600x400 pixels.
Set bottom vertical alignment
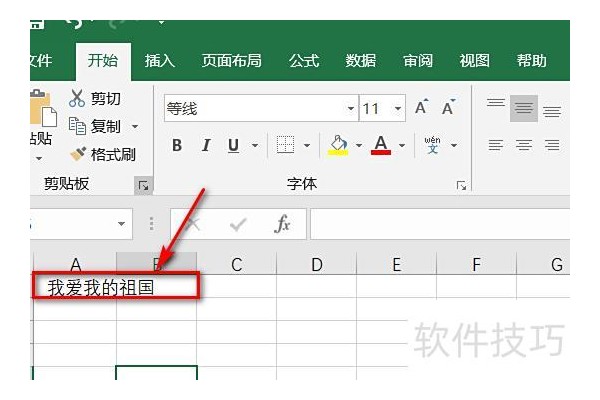click(x=552, y=110)
